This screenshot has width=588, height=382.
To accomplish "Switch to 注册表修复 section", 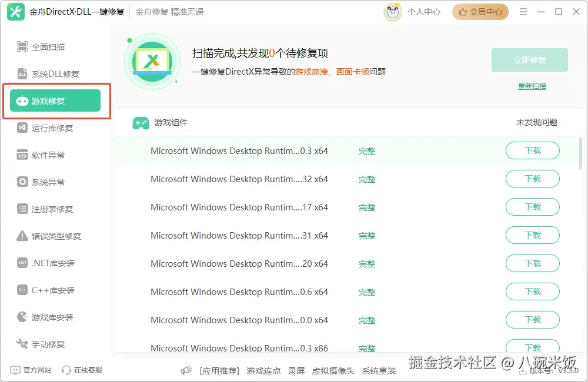I will pos(55,209).
